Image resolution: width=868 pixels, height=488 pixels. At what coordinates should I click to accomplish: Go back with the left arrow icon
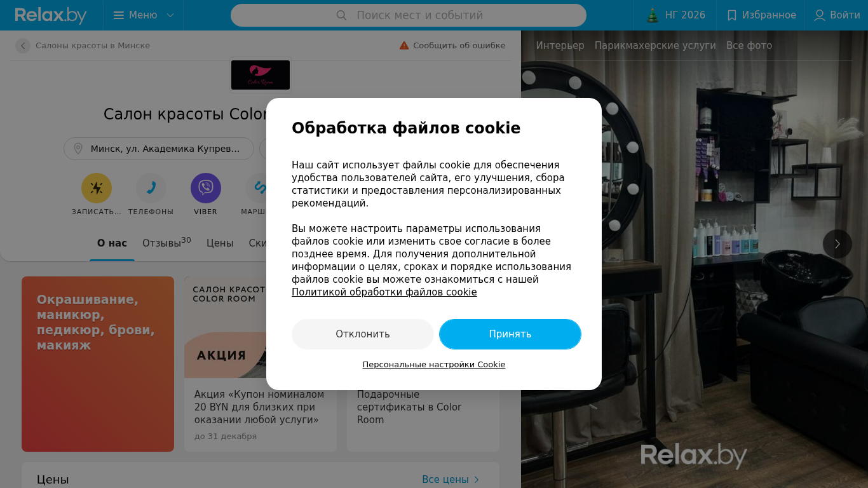tap(23, 46)
